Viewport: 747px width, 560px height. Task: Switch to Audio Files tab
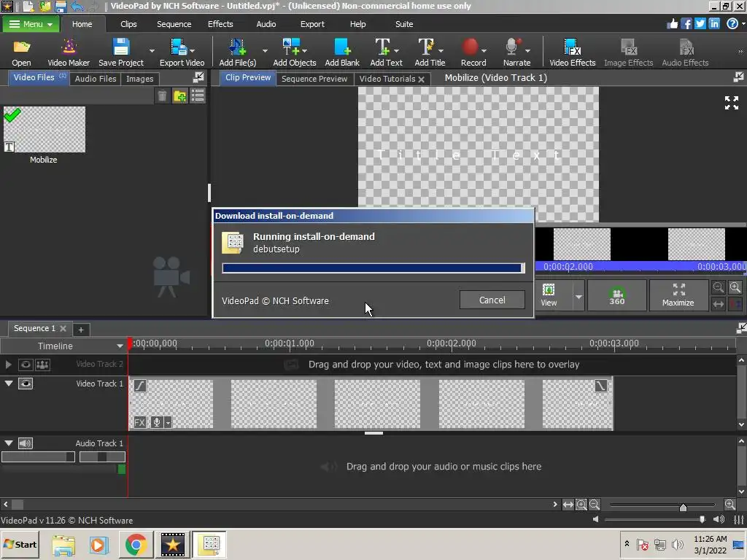pyautogui.click(x=96, y=79)
